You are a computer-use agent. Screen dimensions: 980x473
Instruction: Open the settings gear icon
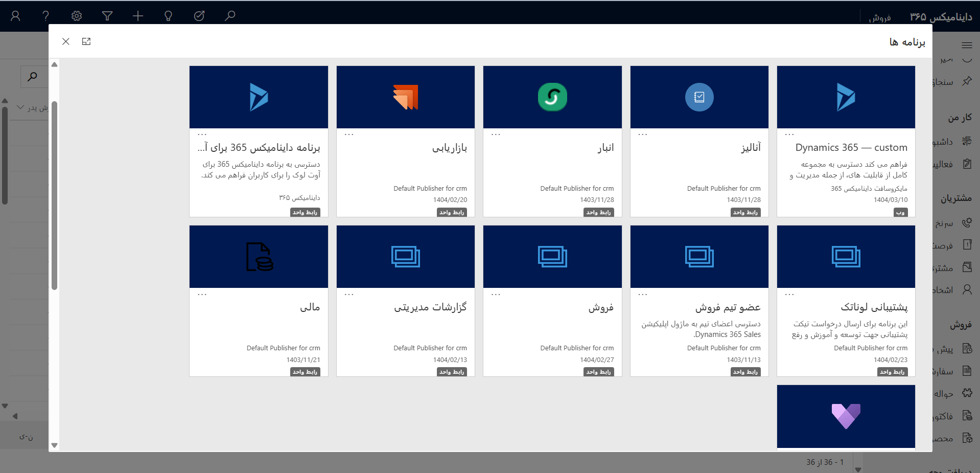click(x=77, y=16)
